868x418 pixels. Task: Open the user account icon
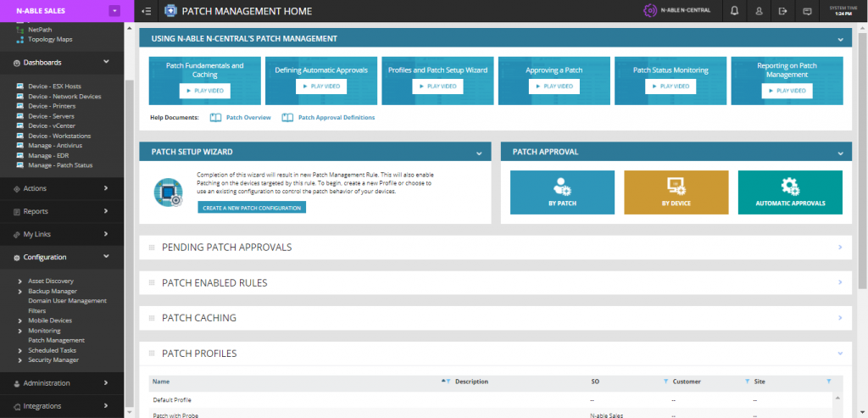[759, 11]
